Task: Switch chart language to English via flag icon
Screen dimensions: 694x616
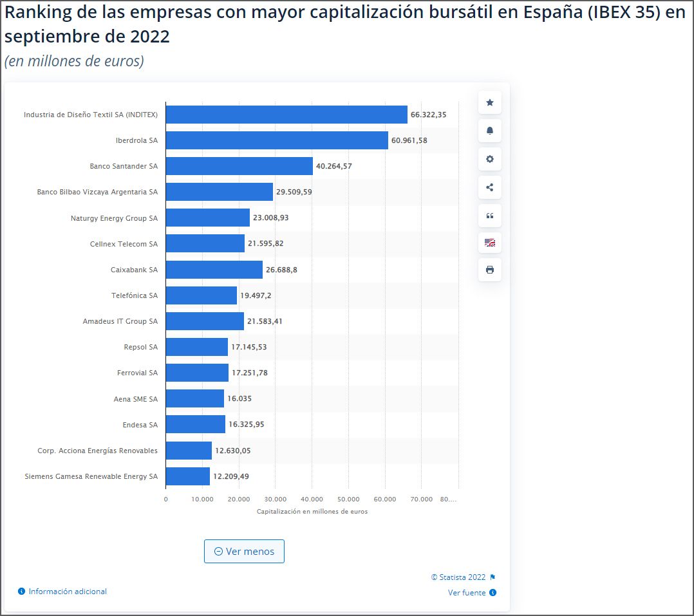Action: [x=489, y=243]
